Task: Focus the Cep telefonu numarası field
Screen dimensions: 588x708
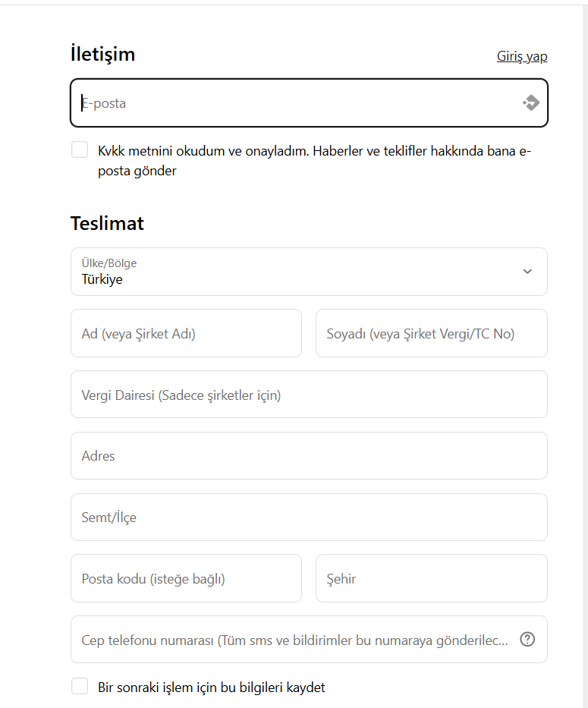Action: [x=292, y=640]
